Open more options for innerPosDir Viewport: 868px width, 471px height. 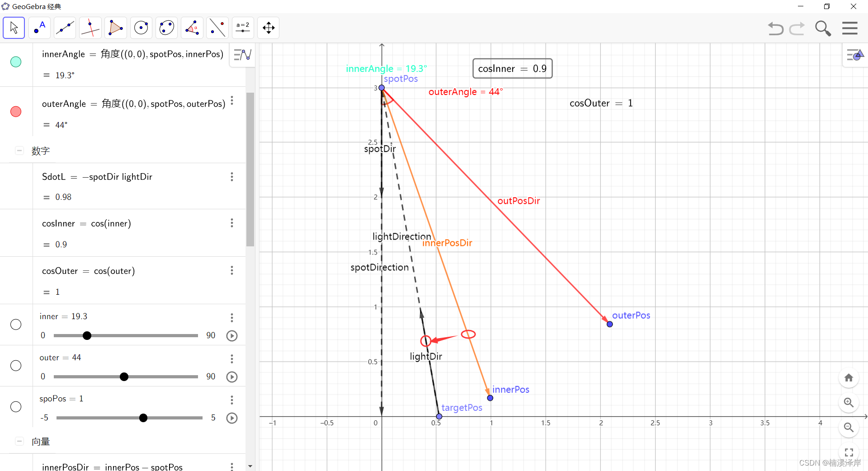(232, 466)
